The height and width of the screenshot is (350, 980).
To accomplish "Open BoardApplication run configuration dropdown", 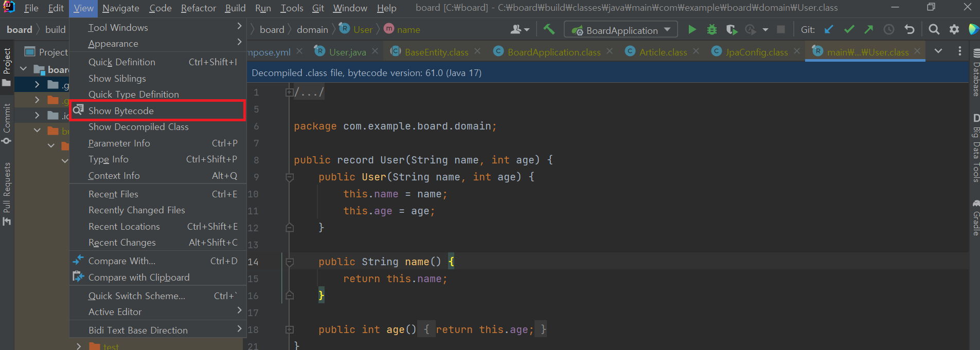I will pyautogui.click(x=621, y=30).
